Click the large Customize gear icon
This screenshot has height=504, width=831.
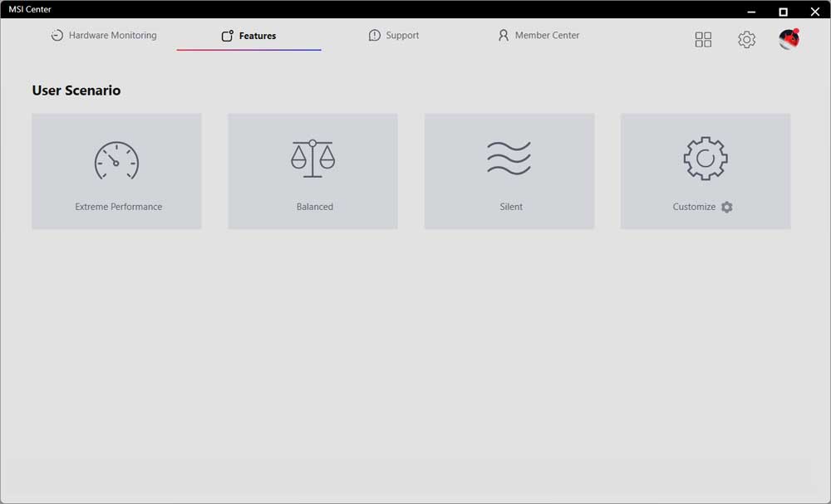pos(705,159)
